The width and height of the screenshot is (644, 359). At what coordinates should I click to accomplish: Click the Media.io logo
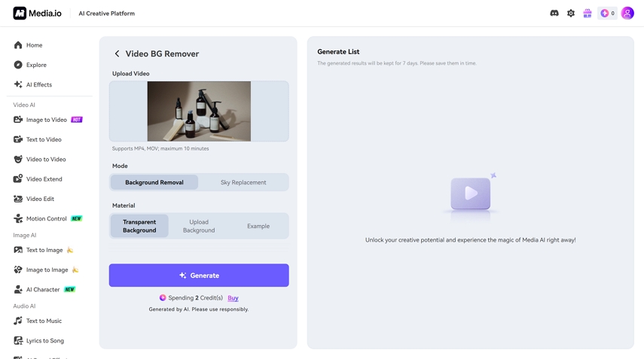[x=37, y=13]
